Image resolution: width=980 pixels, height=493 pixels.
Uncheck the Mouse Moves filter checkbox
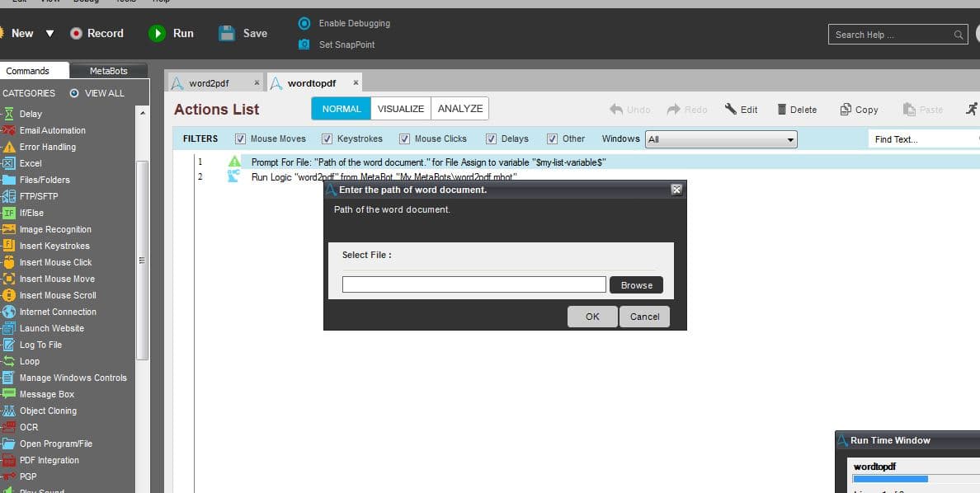[x=240, y=139]
